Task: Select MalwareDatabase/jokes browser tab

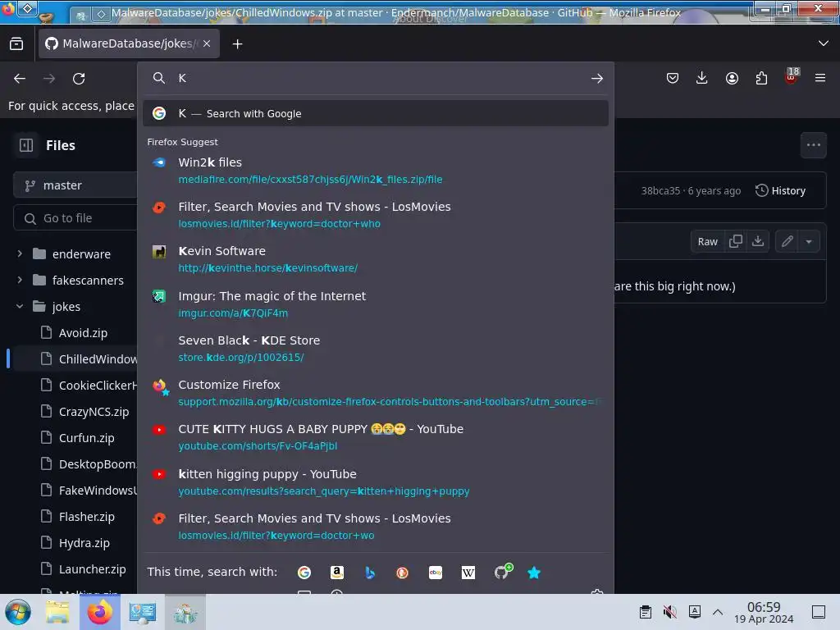Action: (129, 43)
